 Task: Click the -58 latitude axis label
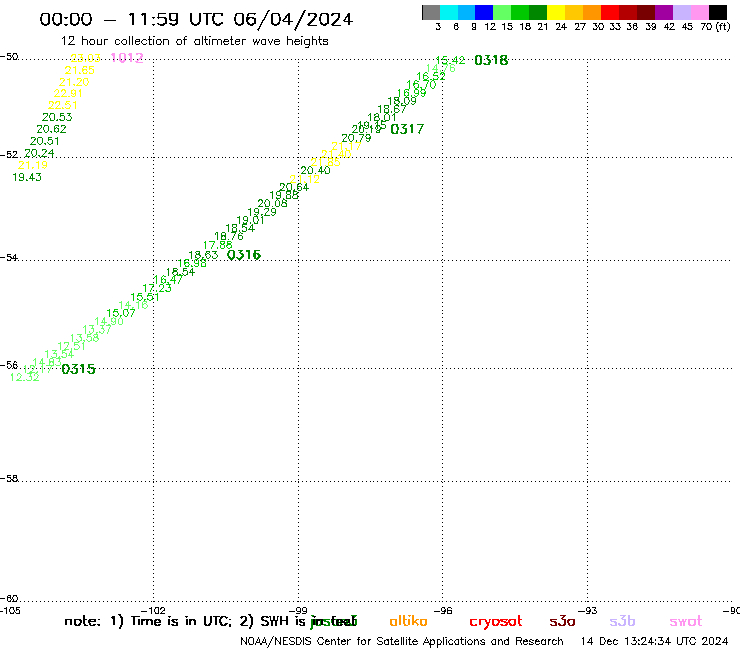(9, 479)
